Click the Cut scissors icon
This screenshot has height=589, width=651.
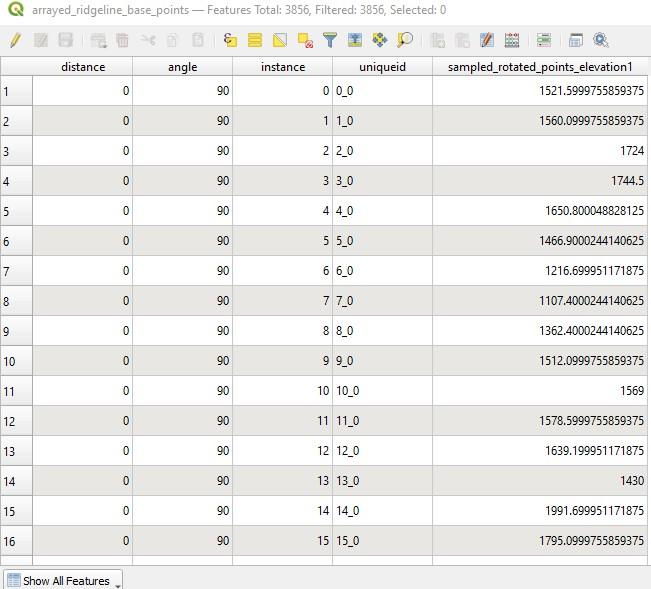(148, 40)
